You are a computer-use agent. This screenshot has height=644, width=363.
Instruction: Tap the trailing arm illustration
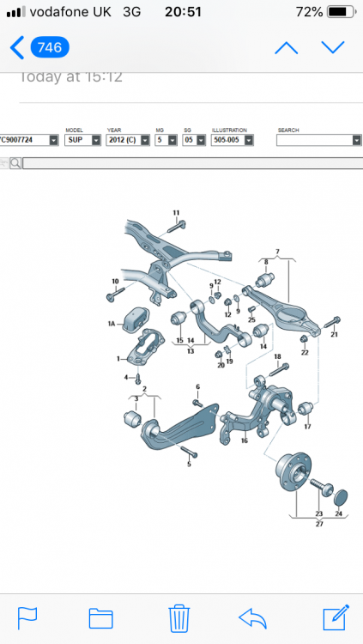pyautogui.click(x=180, y=428)
